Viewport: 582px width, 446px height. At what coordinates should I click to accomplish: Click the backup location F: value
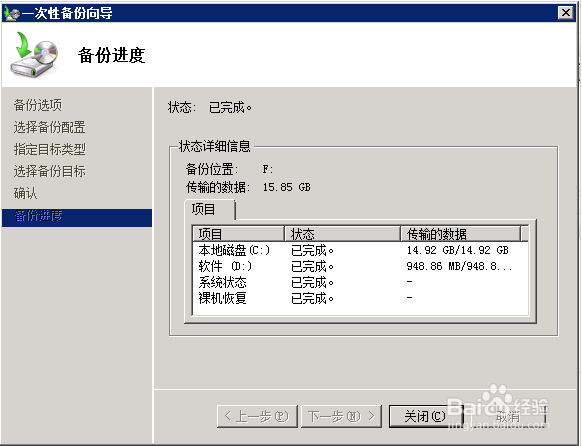click(x=268, y=170)
